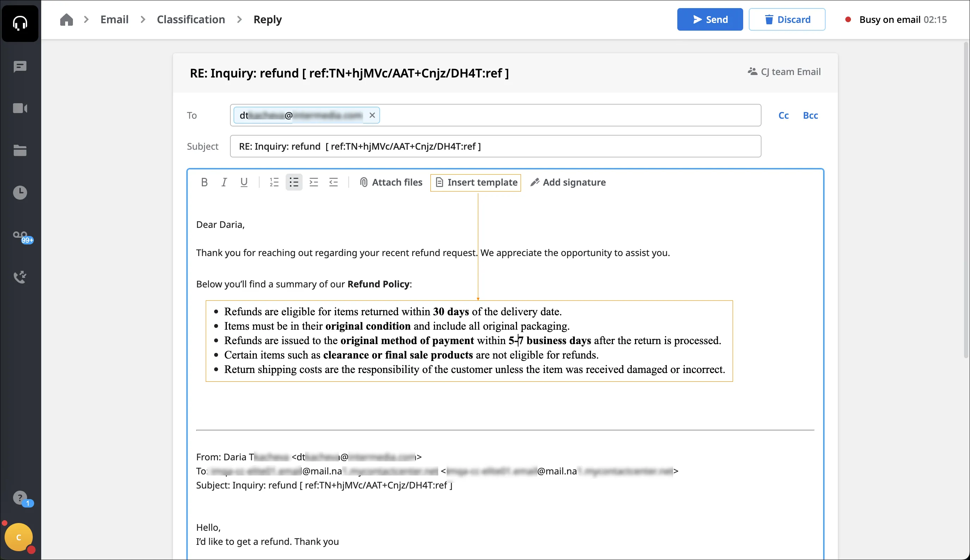Click the 'Return shipping costs' bullet line
The width and height of the screenshot is (970, 560).
click(475, 369)
